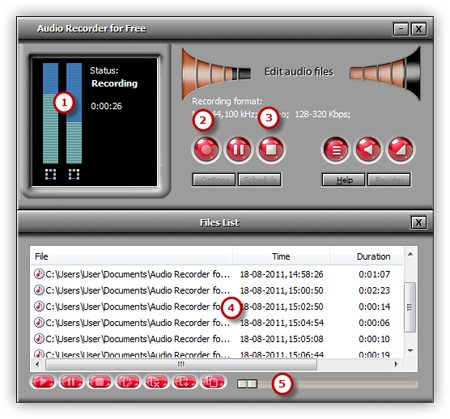Click the red speaker volume button
The height and width of the screenshot is (419, 450).
point(368,150)
